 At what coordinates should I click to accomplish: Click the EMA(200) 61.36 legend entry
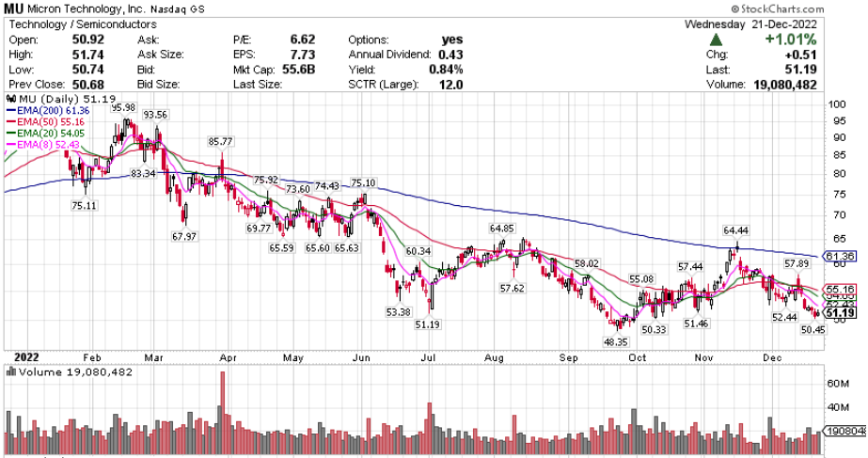tap(48, 111)
